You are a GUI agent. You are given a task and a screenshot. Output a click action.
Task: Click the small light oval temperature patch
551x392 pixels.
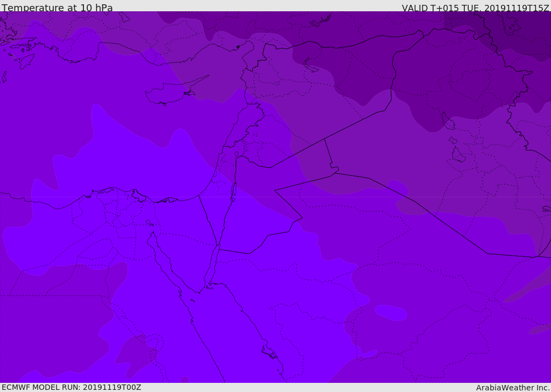(x=391, y=312)
